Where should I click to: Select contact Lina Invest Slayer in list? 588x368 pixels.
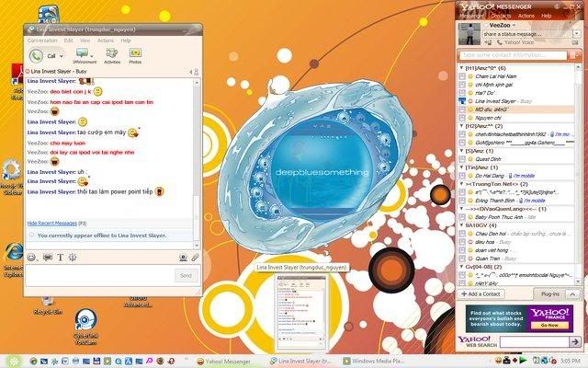pos(515,101)
